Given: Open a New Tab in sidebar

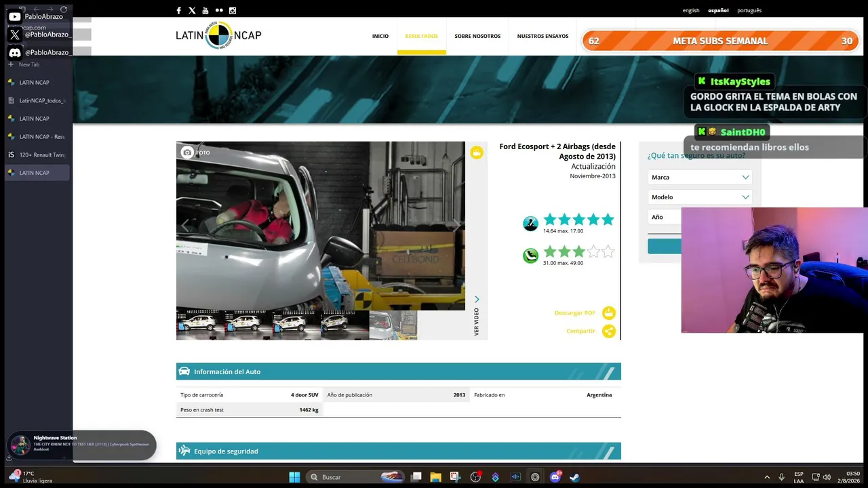Looking at the screenshot, I should pyautogui.click(x=24, y=64).
